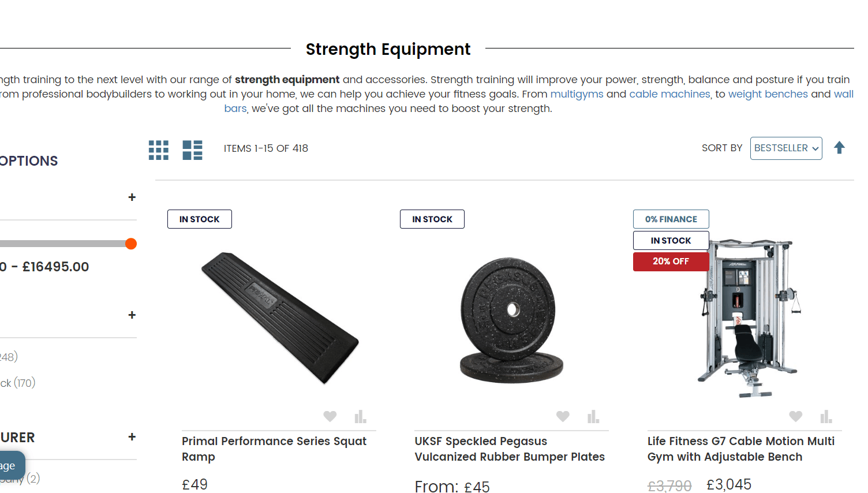This screenshot has width=868, height=493.
Task: Expand the filter section below the price range
Action: 132,315
